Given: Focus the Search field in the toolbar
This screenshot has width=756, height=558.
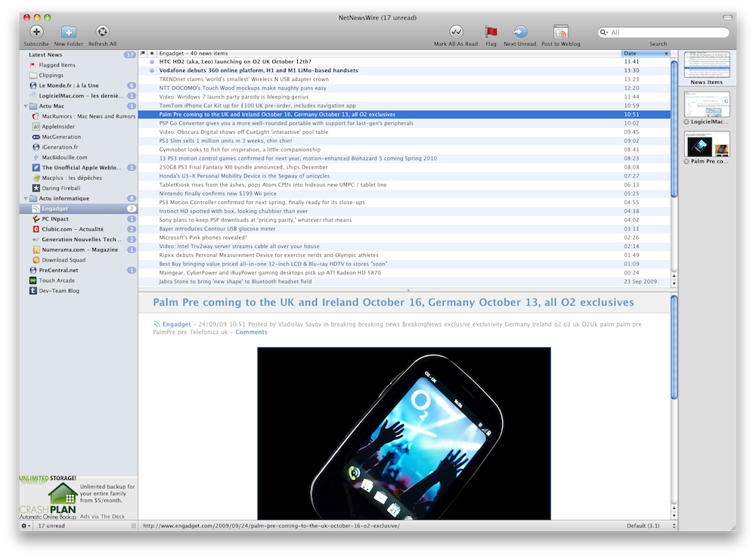Looking at the screenshot, I should (x=664, y=33).
